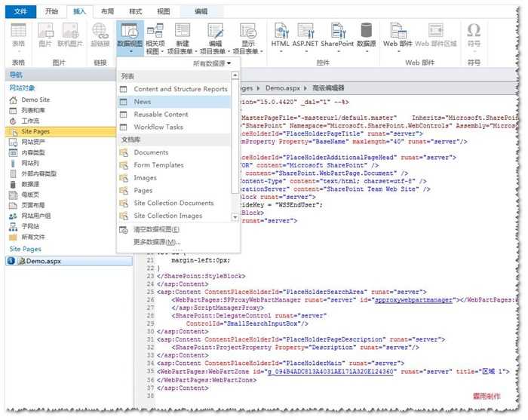
Task: Select 列表和库 in site objects
Action: click(33, 110)
